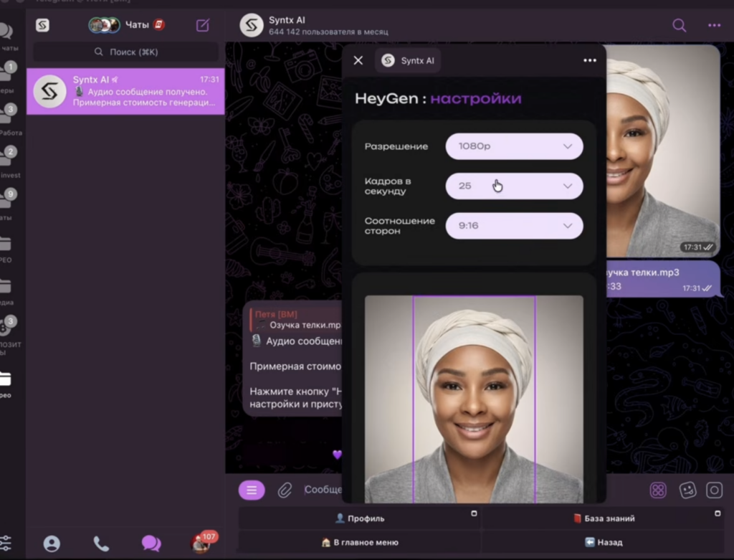734x560 pixels.
Task: Click the round video message icon
Action: click(714, 490)
